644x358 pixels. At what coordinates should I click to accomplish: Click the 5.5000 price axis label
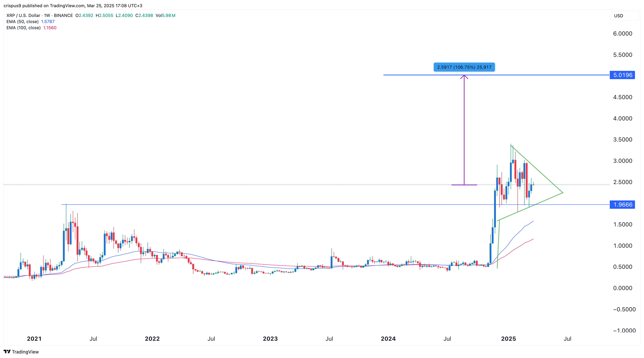point(623,55)
